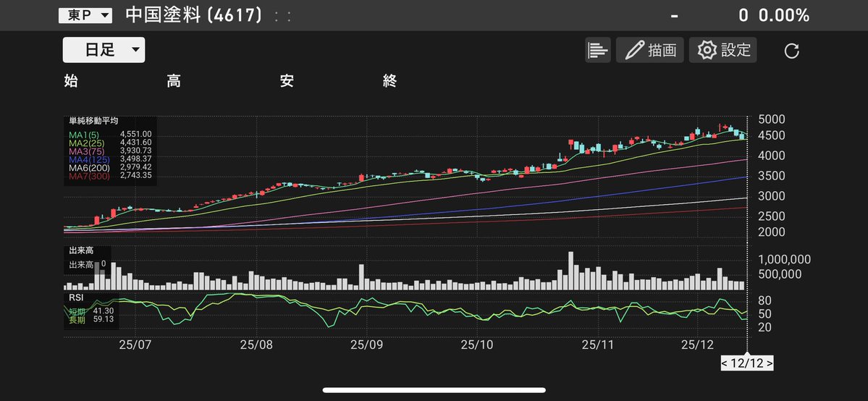Click the 終 close price label
This screenshot has height=401, width=868.
[x=389, y=81]
